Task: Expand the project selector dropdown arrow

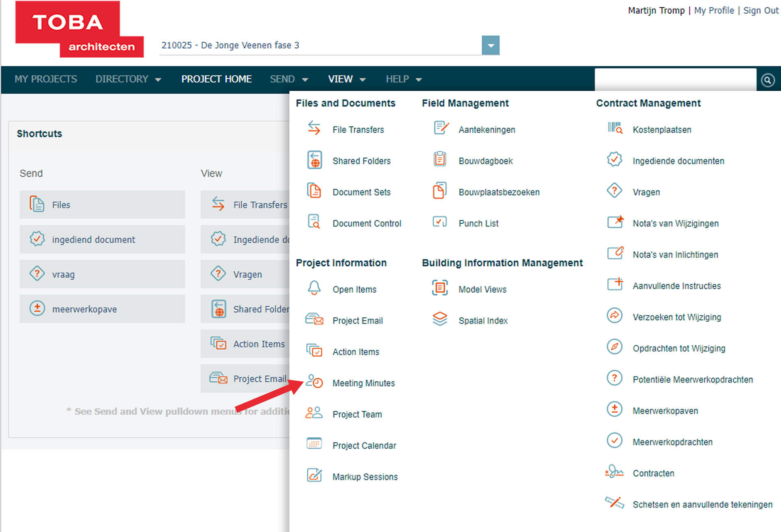Action: (x=491, y=45)
